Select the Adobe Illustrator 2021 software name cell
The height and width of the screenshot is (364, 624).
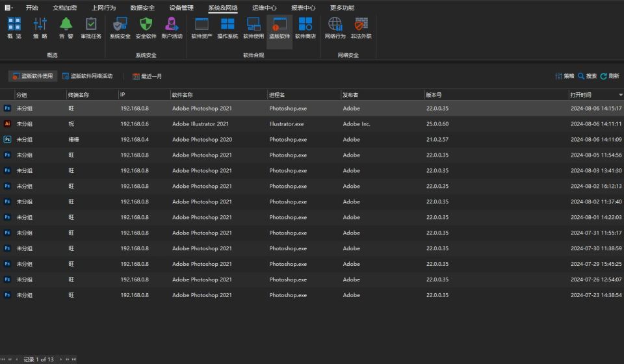point(201,123)
